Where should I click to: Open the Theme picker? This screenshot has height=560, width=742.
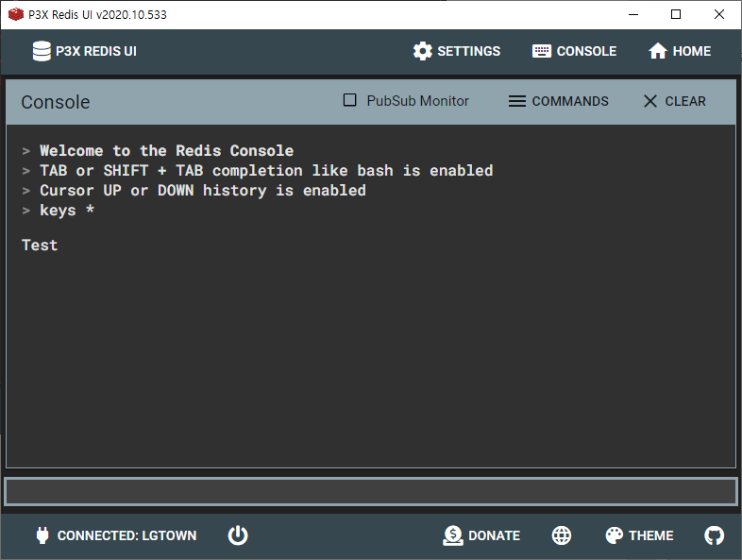[x=639, y=535]
